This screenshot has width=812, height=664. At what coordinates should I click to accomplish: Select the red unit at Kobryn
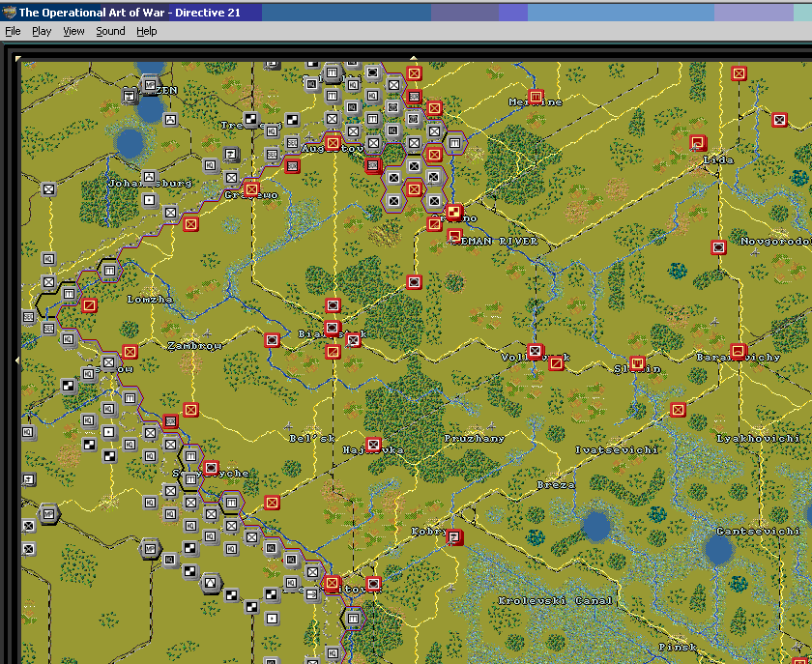click(454, 537)
